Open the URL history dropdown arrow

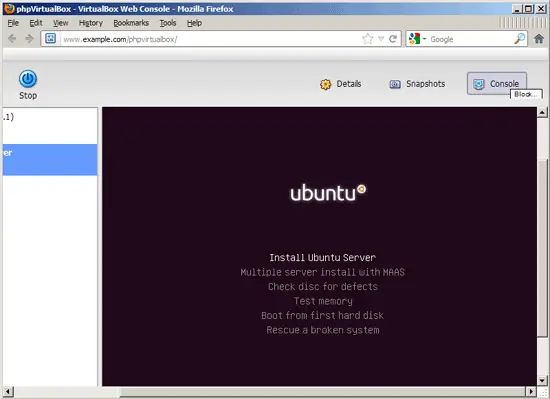(381, 39)
